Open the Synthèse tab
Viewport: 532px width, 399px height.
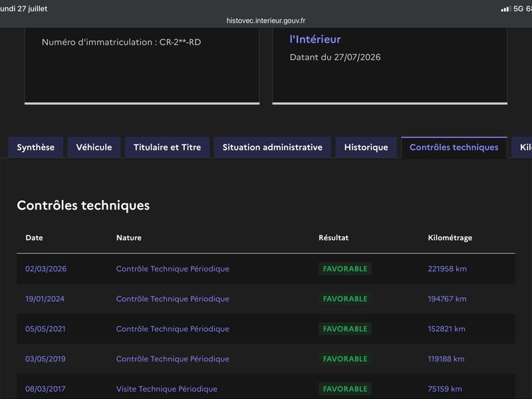click(x=36, y=147)
